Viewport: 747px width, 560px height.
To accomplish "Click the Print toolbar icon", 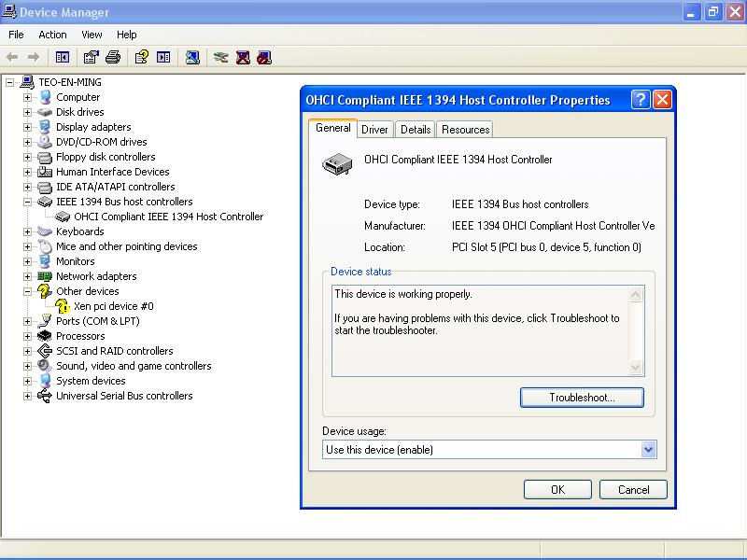I will [113, 57].
